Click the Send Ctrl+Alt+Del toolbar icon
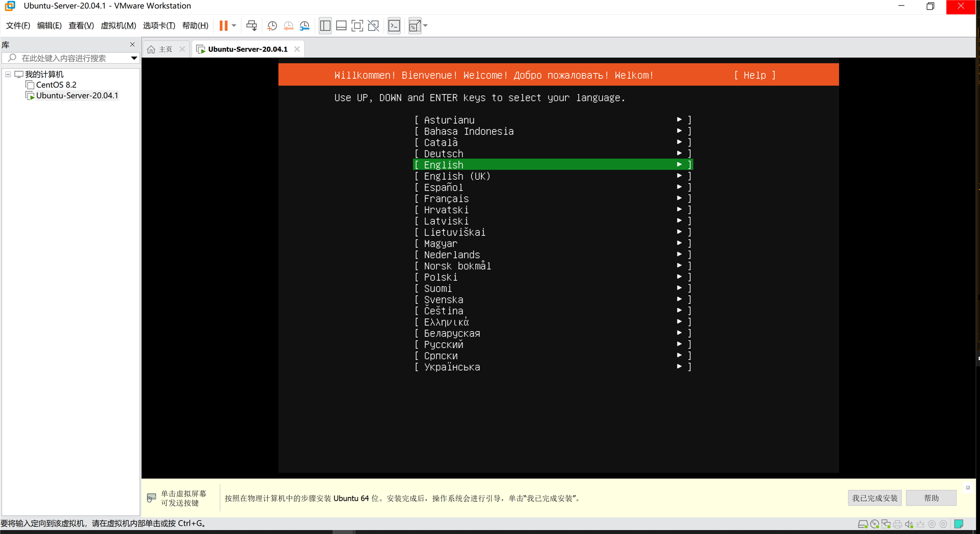This screenshot has height=534, width=980. point(252,25)
